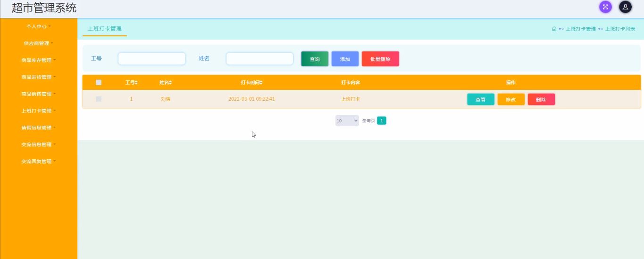Click the timestamp 2021-03-01 09:22:41 cell
Screen dimensions: 644x259
(251, 99)
